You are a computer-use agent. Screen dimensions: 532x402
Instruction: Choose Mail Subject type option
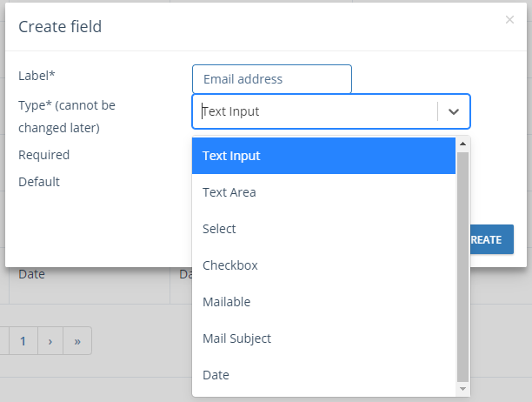[x=323, y=338]
